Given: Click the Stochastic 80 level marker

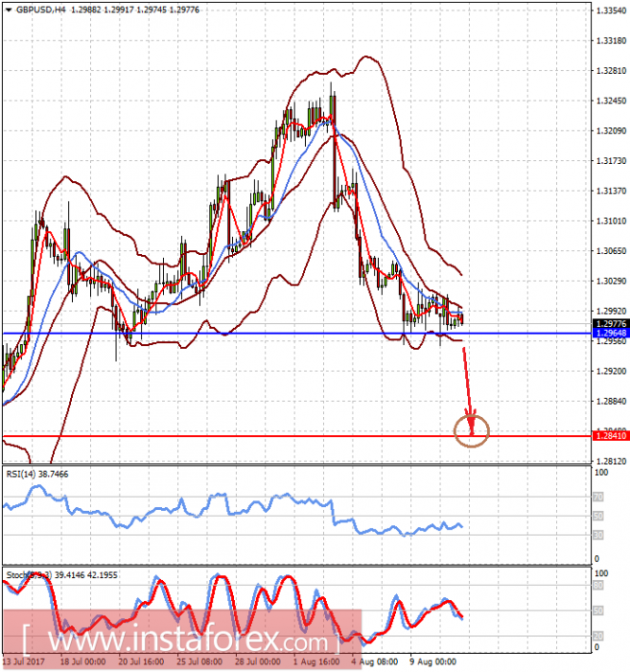Looking at the screenshot, I should (x=599, y=586).
